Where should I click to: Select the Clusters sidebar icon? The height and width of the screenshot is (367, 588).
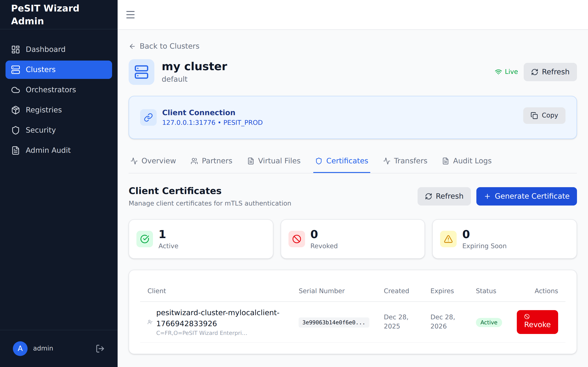pyautogui.click(x=16, y=70)
